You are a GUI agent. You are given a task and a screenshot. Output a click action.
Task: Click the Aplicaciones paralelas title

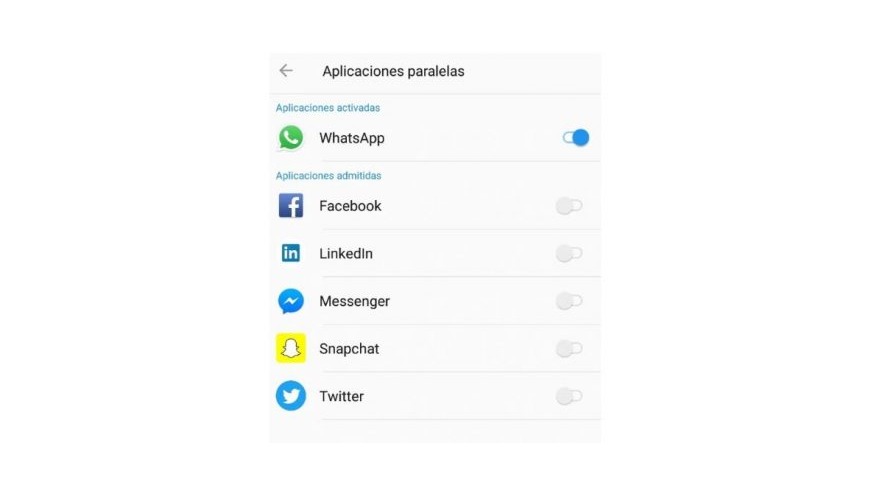point(393,71)
